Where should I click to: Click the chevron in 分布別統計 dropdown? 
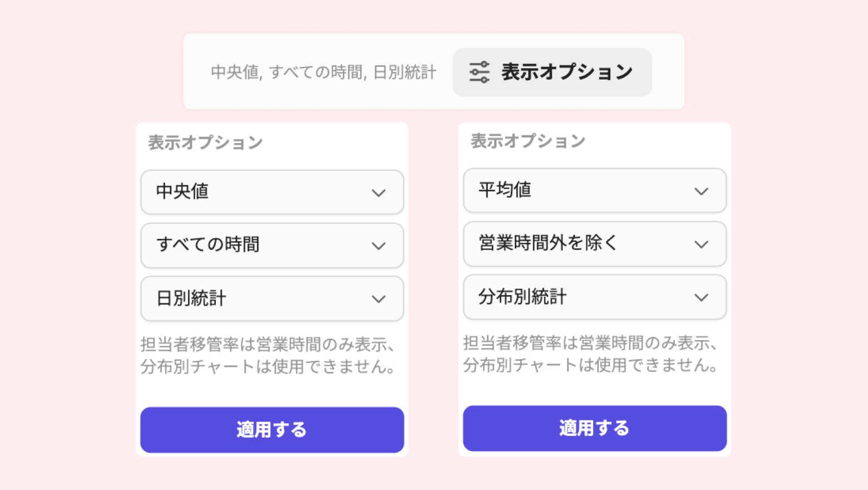pos(701,297)
